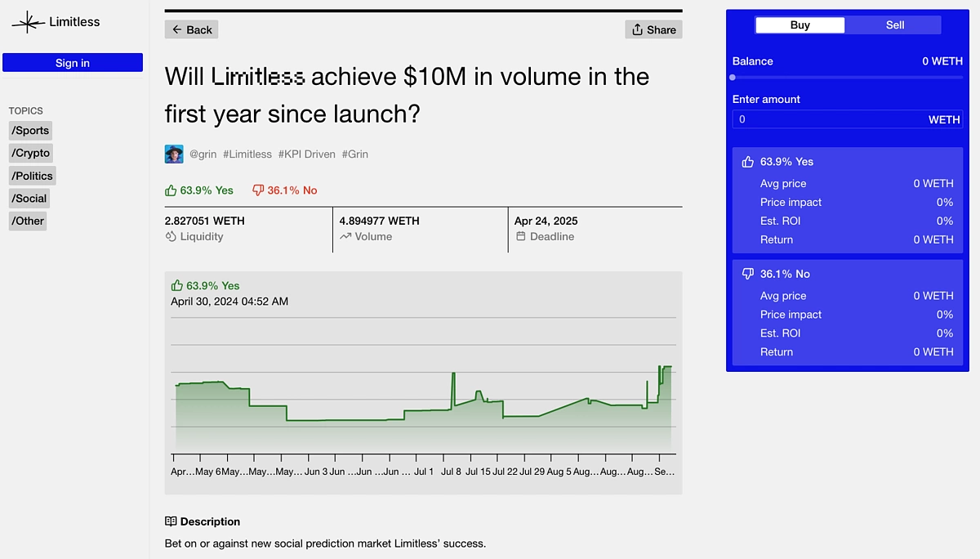Screen dimensions: 980x559
Task: Click the Deadline calendar icon
Action: pyautogui.click(x=521, y=236)
